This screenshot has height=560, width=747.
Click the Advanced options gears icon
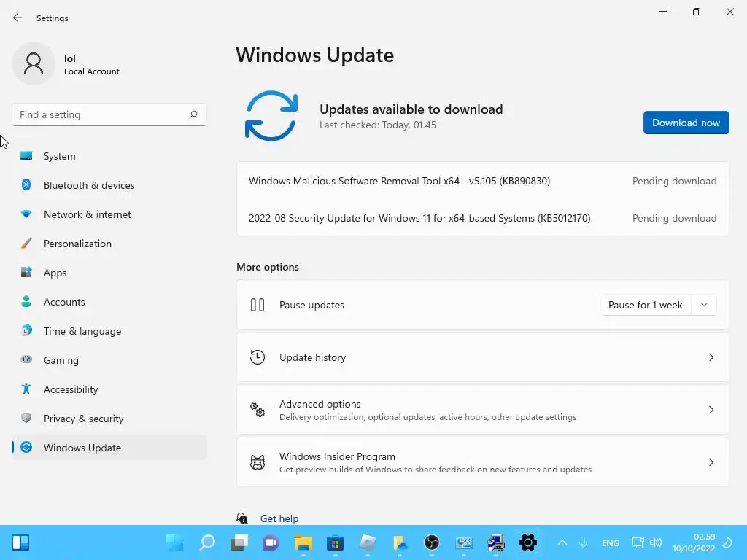(258, 410)
